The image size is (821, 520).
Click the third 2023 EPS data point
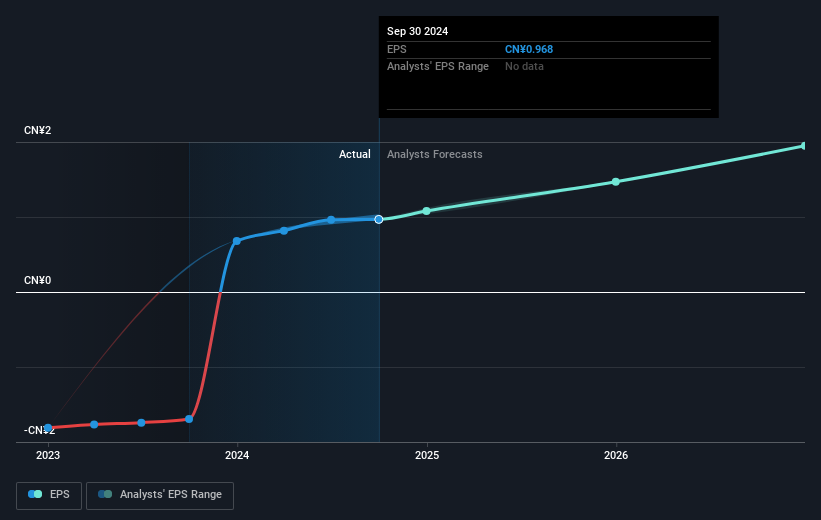(141, 423)
